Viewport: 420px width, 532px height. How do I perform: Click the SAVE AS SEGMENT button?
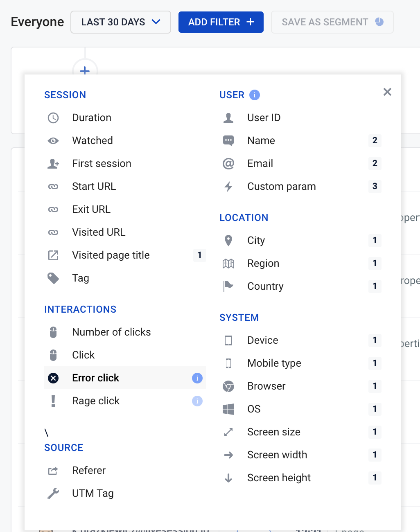coord(332,22)
